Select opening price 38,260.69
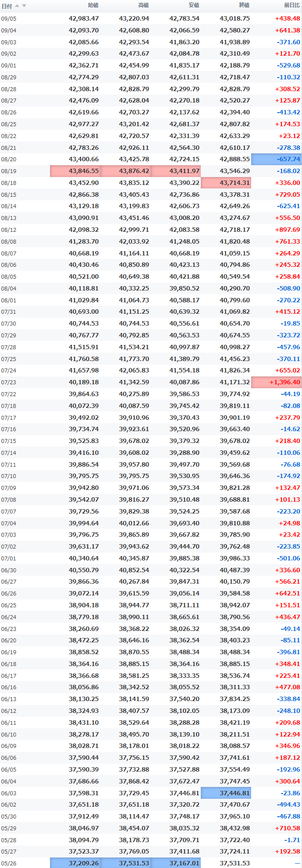The width and height of the screenshot is (302, 868). tap(84, 629)
